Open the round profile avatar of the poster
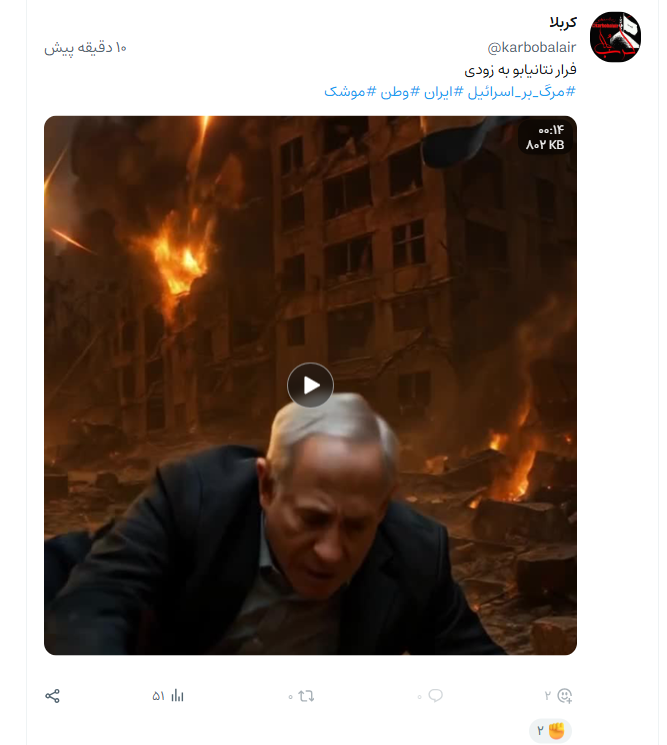667x745 pixels. [x=615, y=37]
